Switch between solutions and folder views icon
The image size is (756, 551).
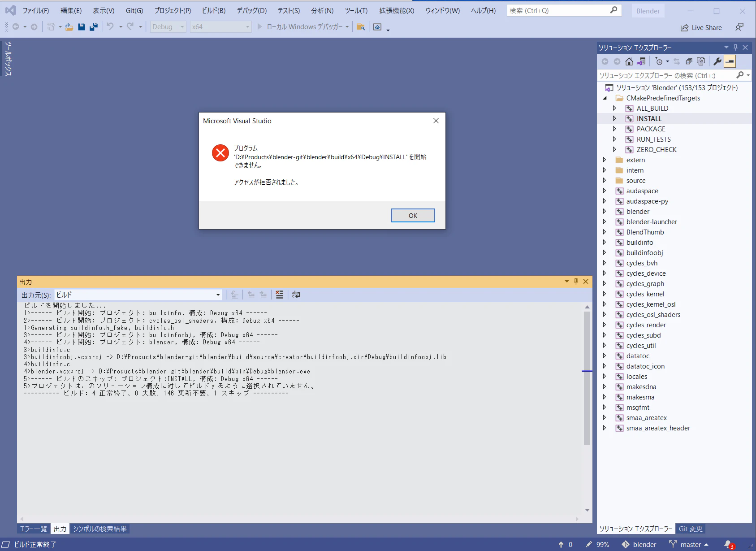[x=642, y=61]
